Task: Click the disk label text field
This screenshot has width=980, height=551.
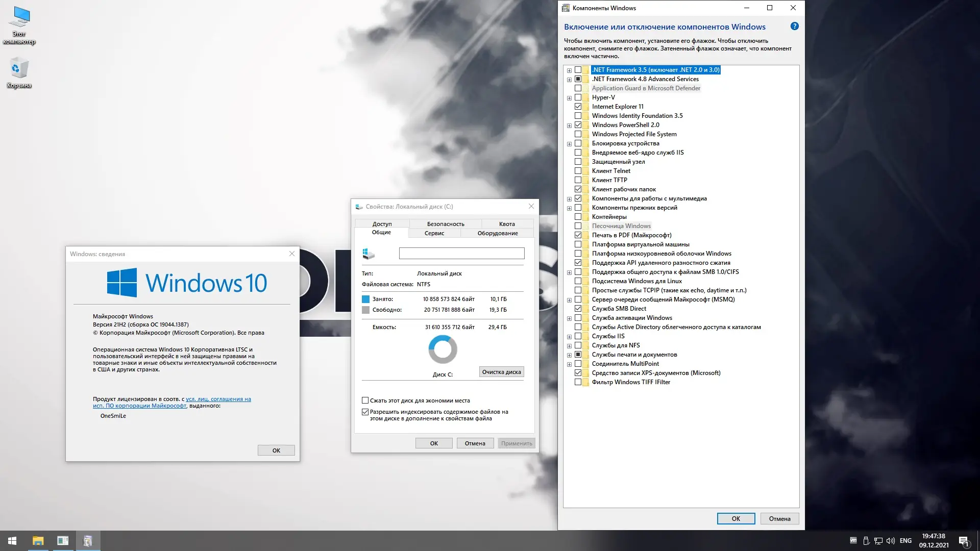Action: coord(461,254)
